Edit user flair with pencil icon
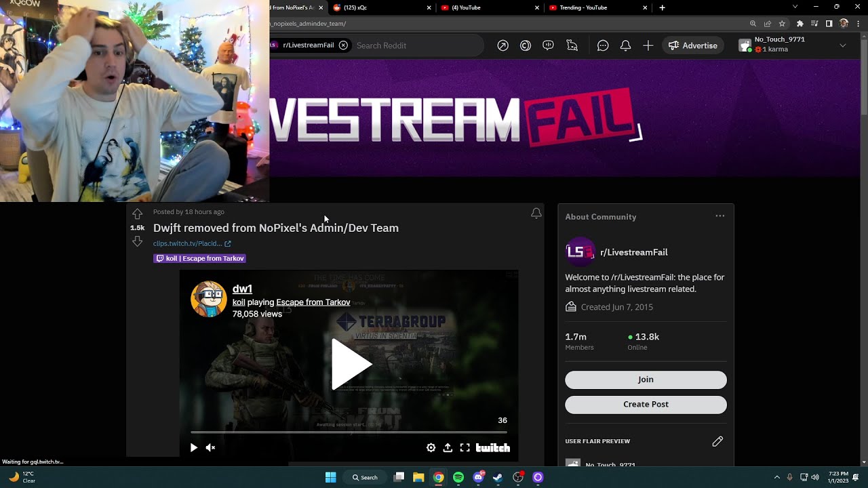Image resolution: width=868 pixels, height=488 pixels. [x=717, y=441]
